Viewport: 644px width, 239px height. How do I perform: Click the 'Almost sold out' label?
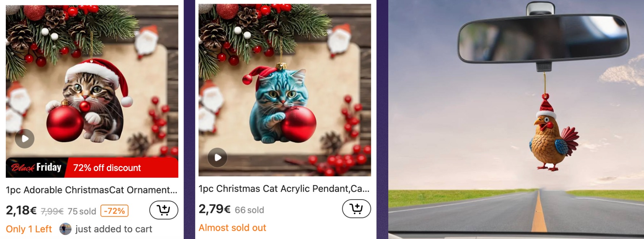pos(232,228)
